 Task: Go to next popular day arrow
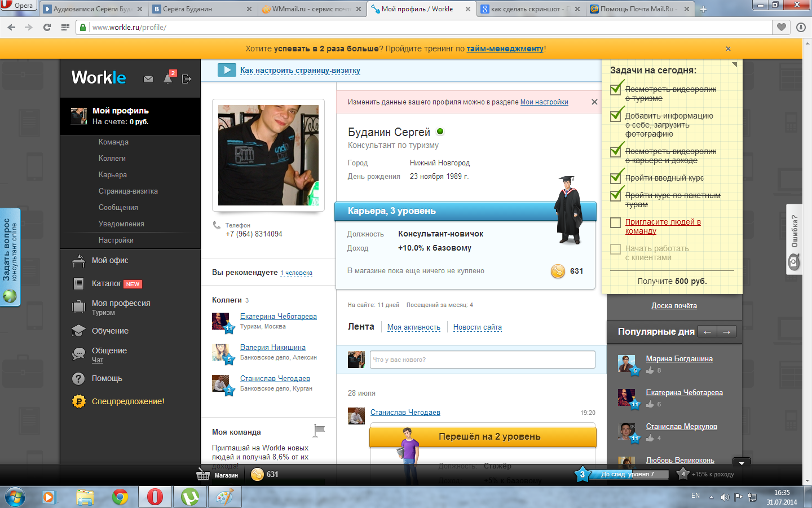coord(726,332)
